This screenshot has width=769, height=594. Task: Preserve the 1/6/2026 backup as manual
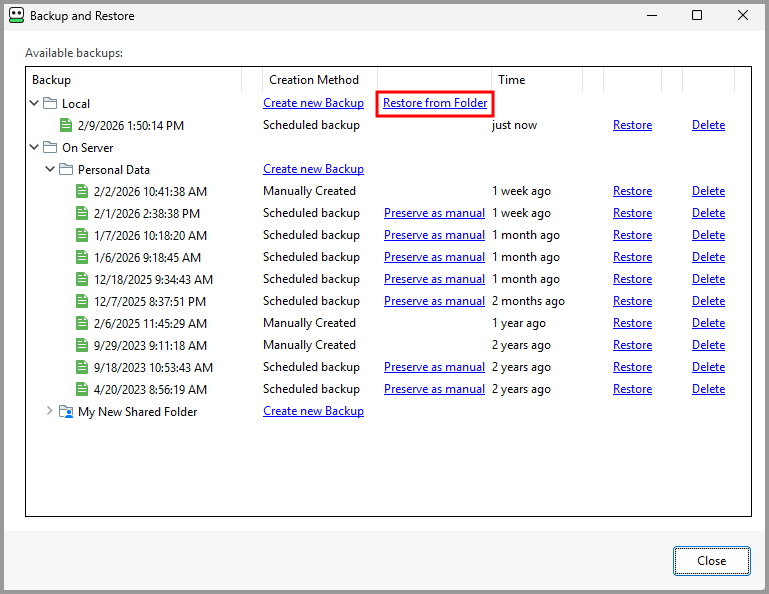coord(434,257)
